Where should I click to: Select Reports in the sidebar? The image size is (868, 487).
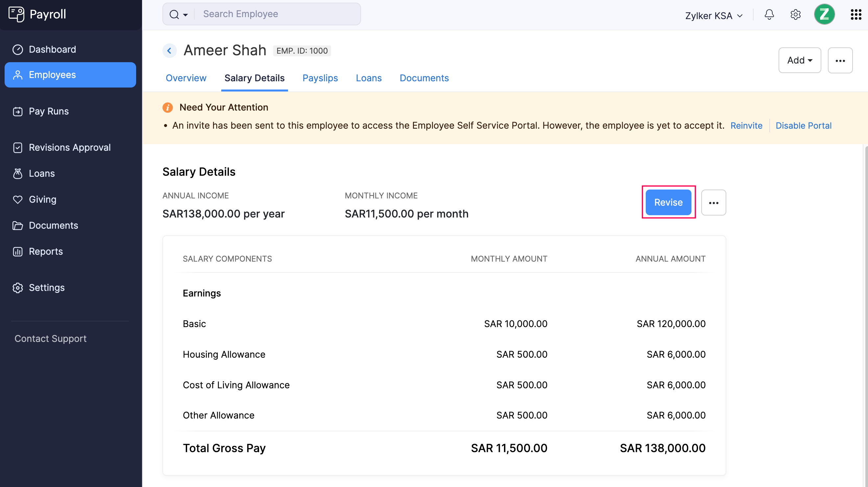pos(45,251)
